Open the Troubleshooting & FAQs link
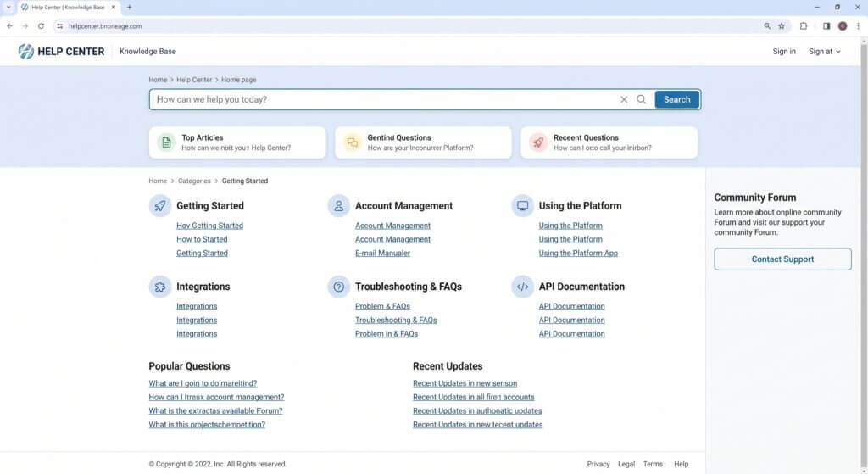 point(396,321)
